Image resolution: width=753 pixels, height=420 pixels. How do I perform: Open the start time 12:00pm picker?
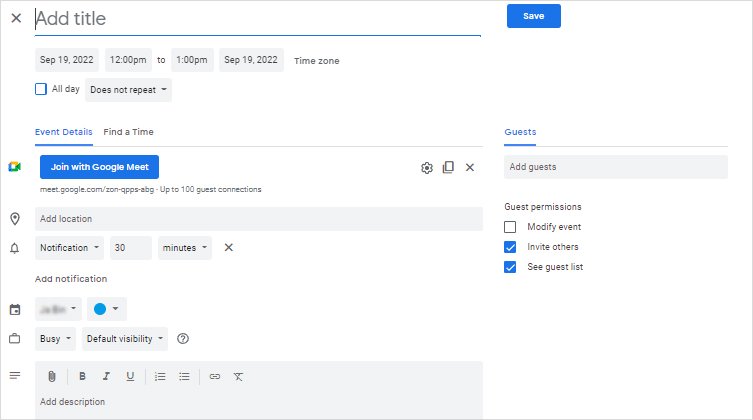[128, 60]
